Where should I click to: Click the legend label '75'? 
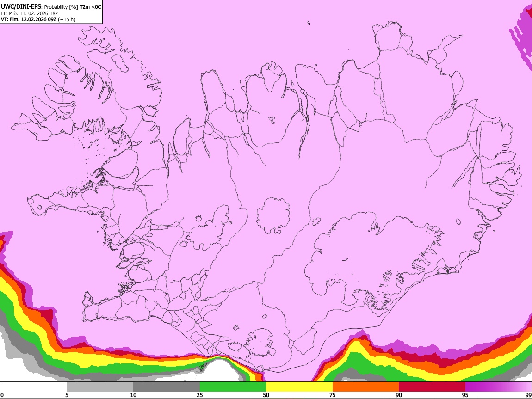[x=333, y=395]
